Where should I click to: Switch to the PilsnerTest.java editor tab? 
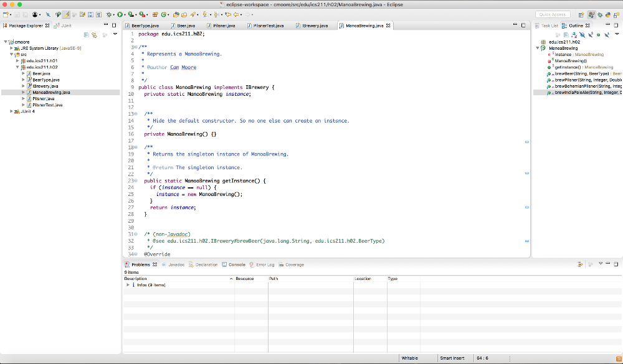click(x=269, y=26)
